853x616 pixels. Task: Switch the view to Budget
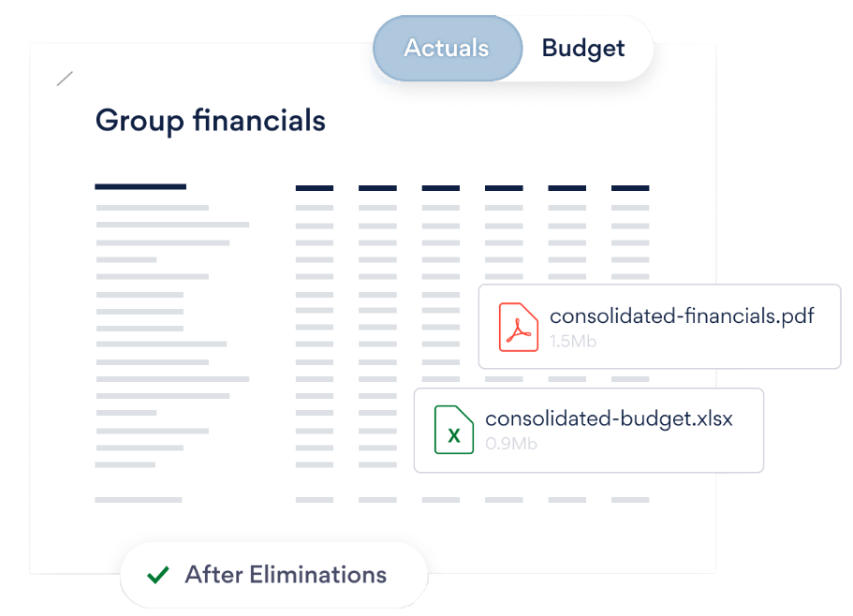point(582,49)
